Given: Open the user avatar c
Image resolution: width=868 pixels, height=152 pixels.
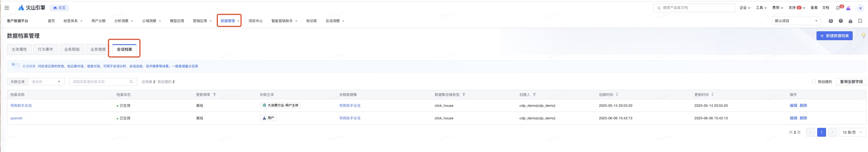Looking at the screenshot, I should click(860, 8).
